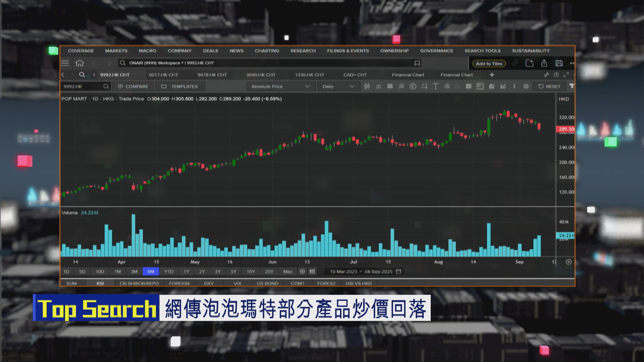
Task: Click the Add to Tiles button
Action: pyautogui.click(x=489, y=63)
